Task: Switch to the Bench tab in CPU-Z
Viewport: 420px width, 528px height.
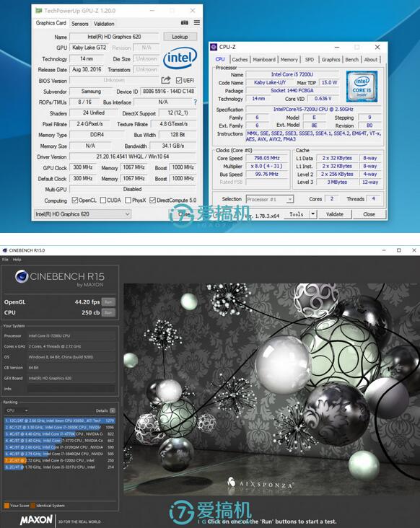Action: [x=352, y=59]
